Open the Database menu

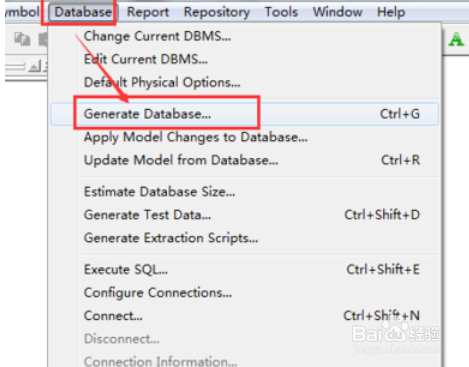coord(83,12)
